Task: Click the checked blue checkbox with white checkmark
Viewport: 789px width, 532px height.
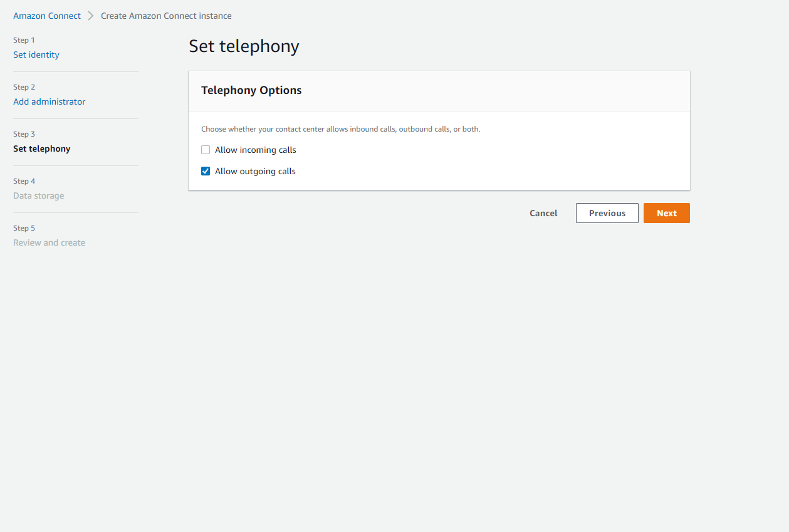Action: pyautogui.click(x=206, y=170)
